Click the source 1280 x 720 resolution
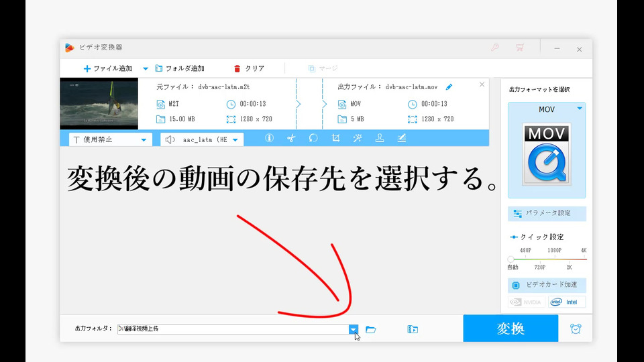Viewport: 644px width, 362px height. (x=256, y=119)
